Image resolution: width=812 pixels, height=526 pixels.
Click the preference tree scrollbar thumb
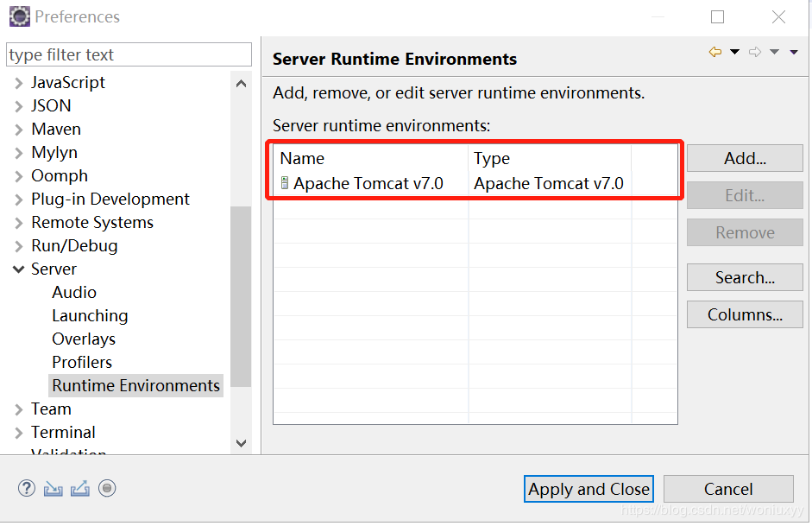tap(241, 296)
